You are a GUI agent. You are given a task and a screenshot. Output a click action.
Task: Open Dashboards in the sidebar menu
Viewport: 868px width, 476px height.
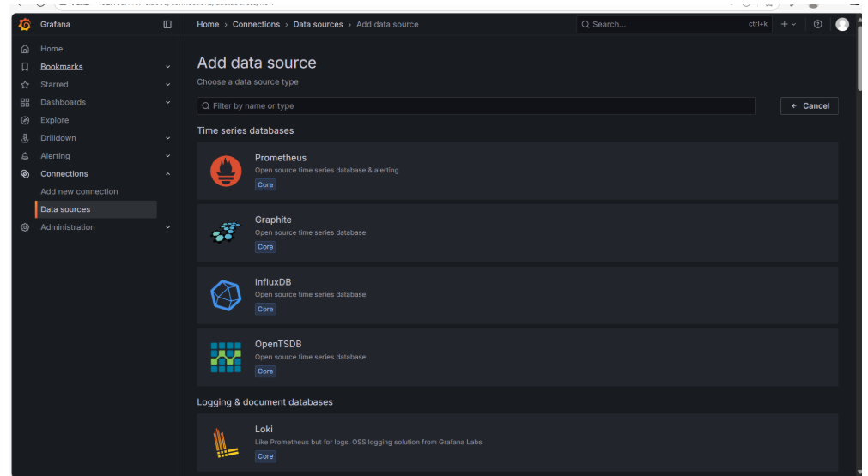pos(64,102)
